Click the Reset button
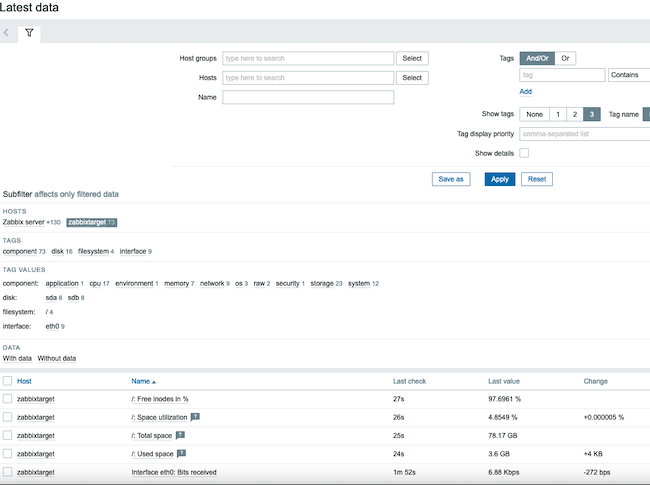This screenshot has height=485, width=650. click(x=536, y=179)
